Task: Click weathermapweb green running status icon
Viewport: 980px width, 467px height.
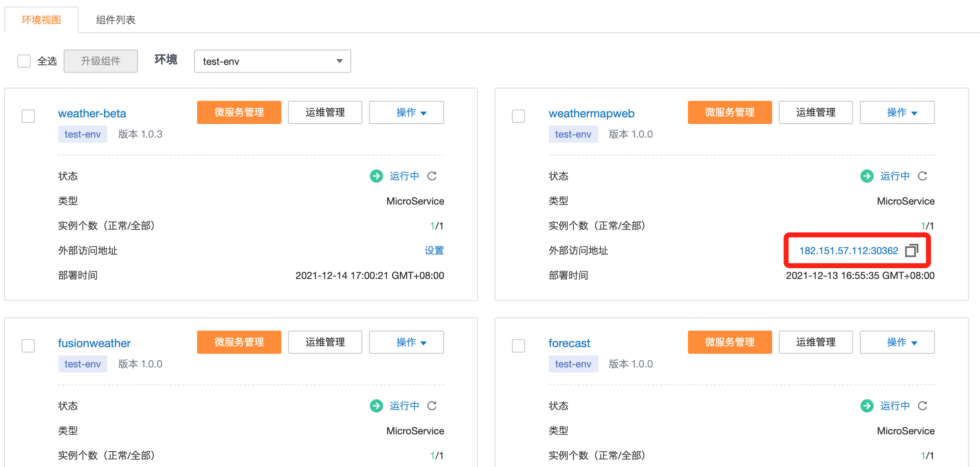Action: click(x=867, y=176)
